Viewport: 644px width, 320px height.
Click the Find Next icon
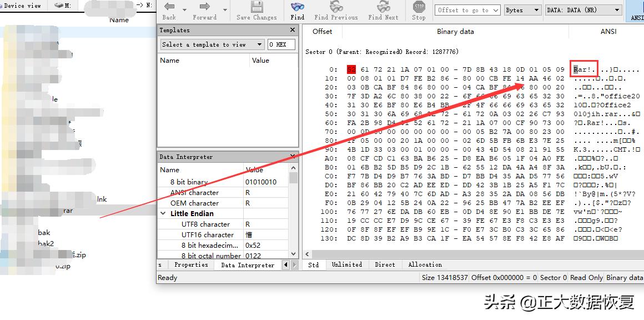pyautogui.click(x=383, y=7)
